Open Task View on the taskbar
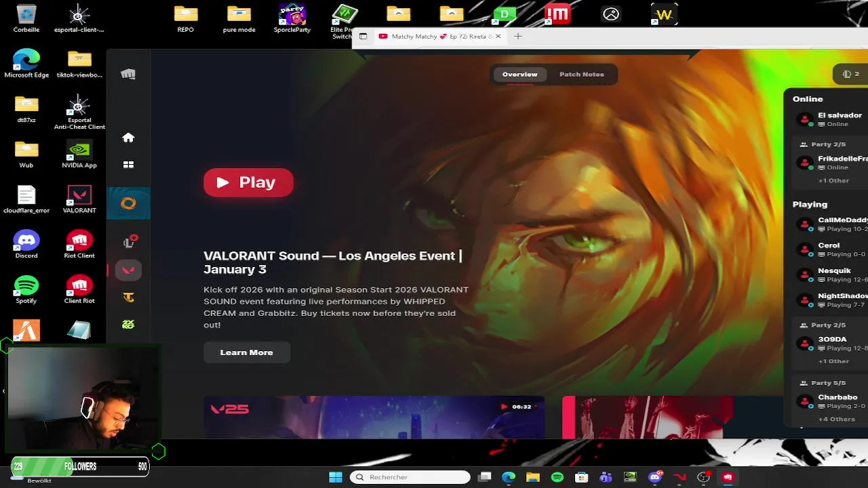The height and width of the screenshot is (488, 868). [x=484, y=477]
